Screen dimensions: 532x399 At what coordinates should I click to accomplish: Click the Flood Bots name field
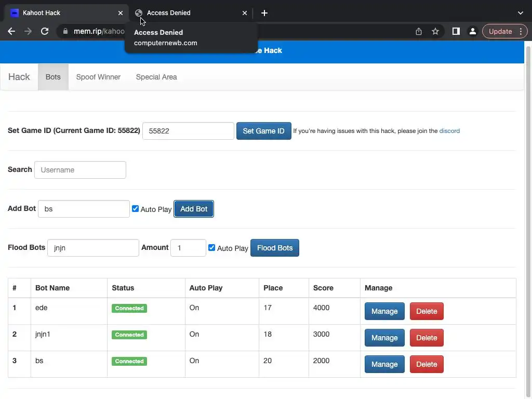click(x=93, y=248)
